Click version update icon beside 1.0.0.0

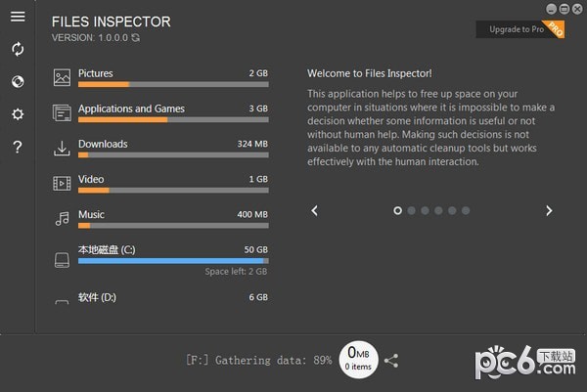[135, 38]
